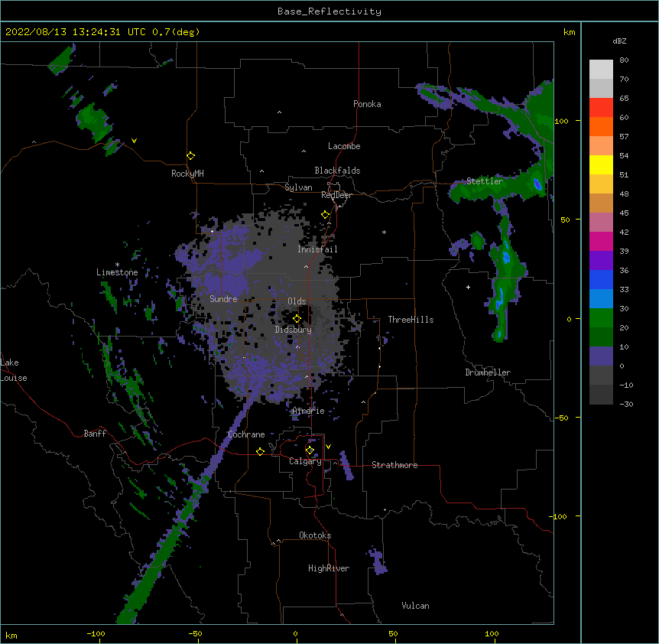
Task: Select the blue 33-36 dBZ legend swatch
Action: [x=601, y=279]
